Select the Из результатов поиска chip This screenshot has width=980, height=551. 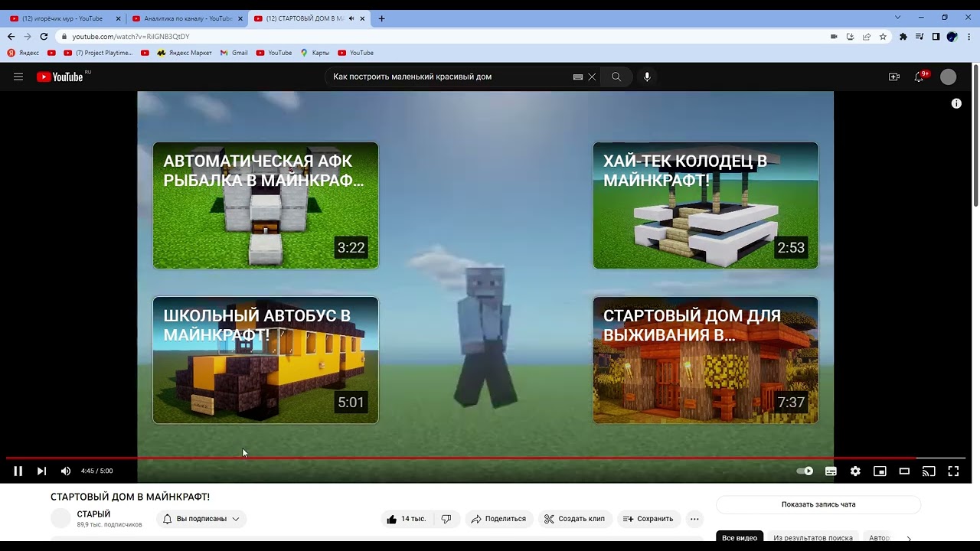(x=812, y=538)
